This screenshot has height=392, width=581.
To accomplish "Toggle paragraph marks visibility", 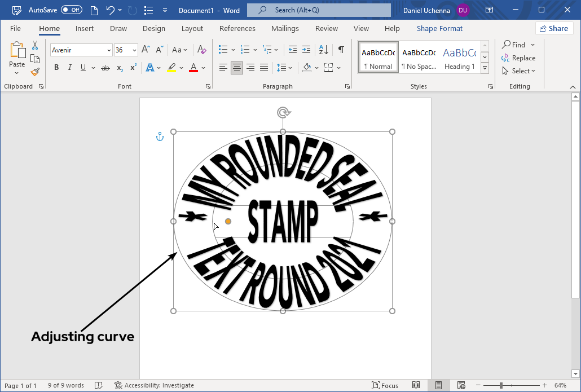I will pyautogui.click(x=341, y=50).
